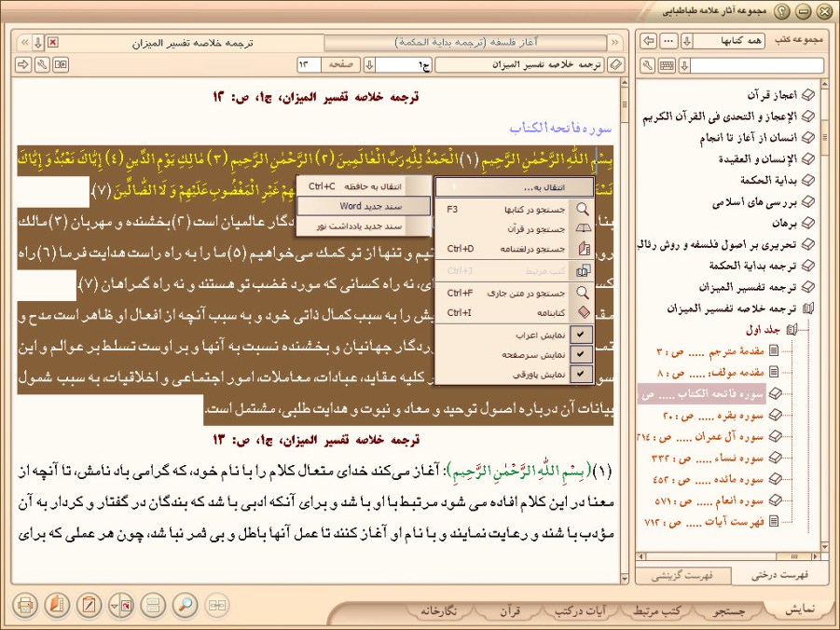Open the همه کتابها dropdown
Screen dimensions: 840x630
687,41
